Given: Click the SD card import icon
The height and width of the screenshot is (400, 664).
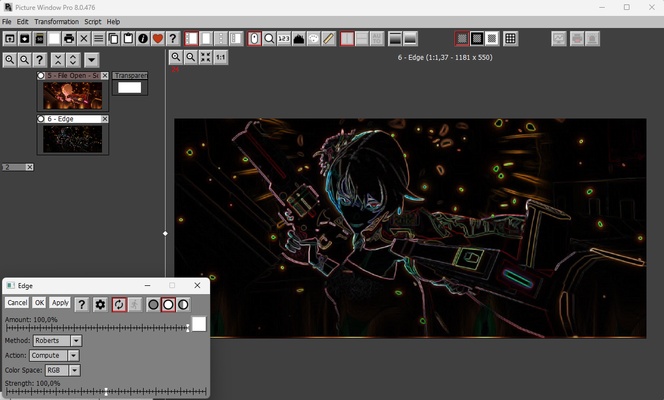Looking at the screenshot, I should click(39, 39).
